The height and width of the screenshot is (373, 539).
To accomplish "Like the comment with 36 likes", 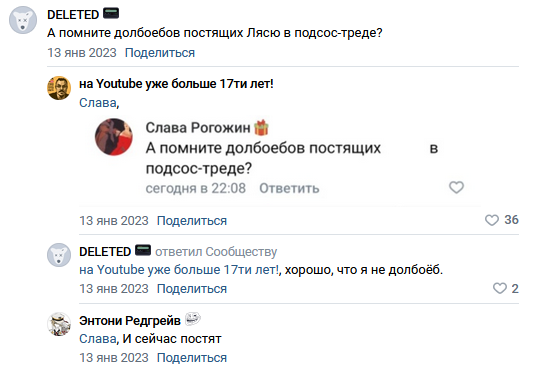I will coord(492,220).
